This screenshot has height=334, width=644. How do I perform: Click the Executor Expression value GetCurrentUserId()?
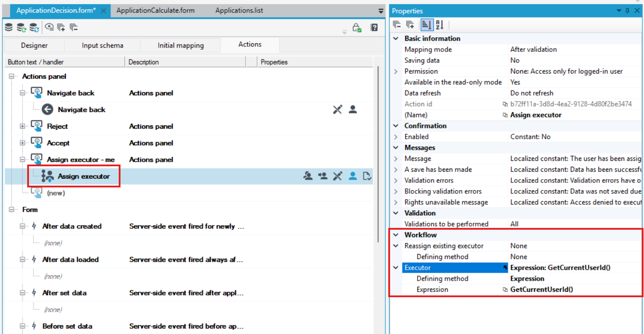[x=542, y=289]
